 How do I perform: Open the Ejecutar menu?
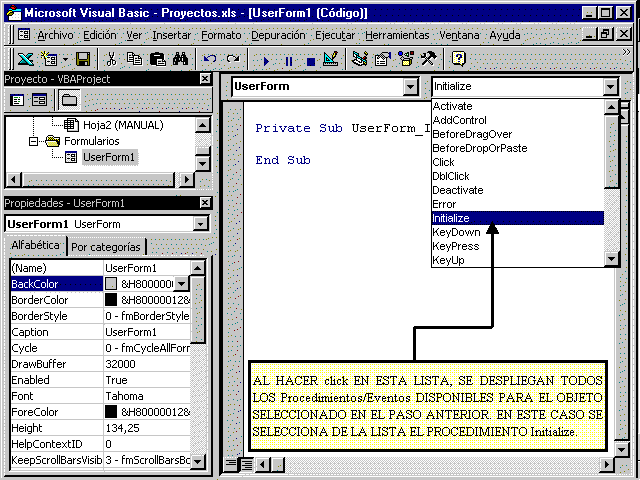(x=335, y=36)
